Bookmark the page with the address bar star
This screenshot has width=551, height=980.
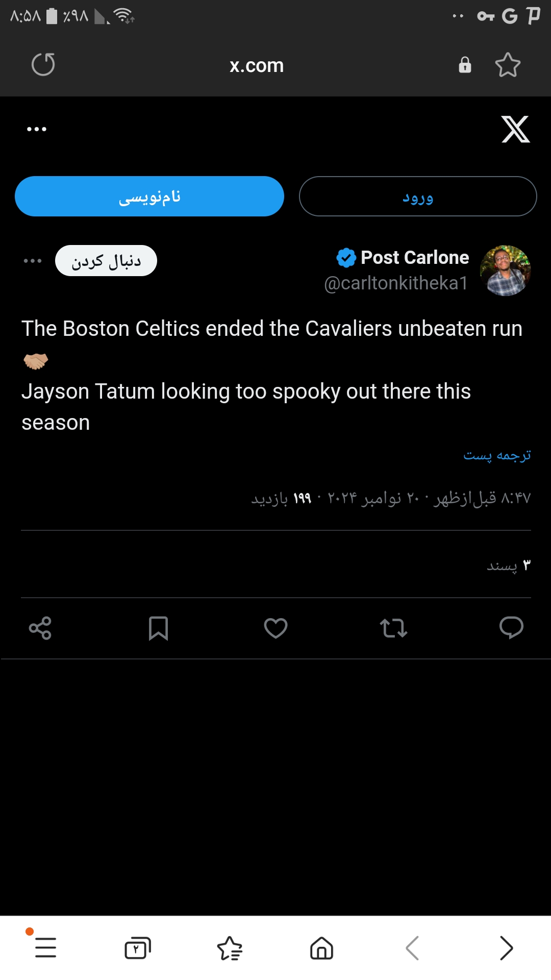pos(508,65)
